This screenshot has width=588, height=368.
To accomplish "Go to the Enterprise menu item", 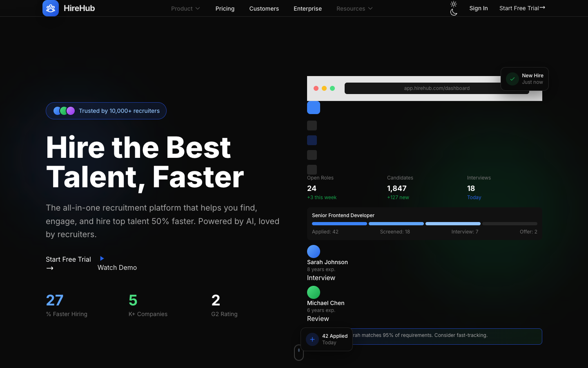I will pyautogui.click(x=307, y=8).
